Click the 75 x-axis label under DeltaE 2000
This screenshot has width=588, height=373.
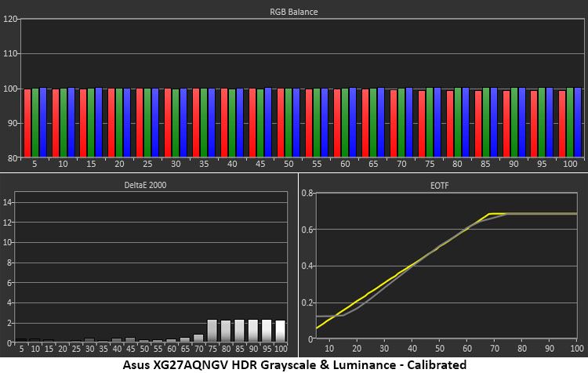[212, 349]
